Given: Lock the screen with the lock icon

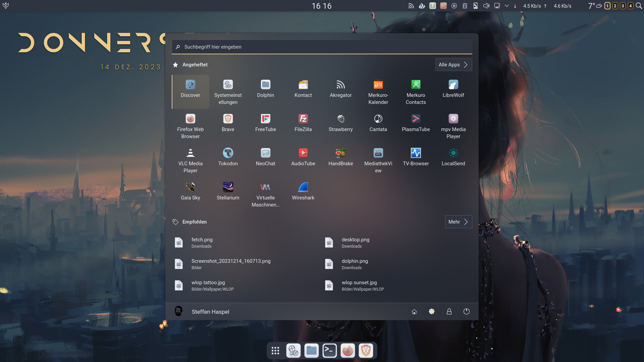Looking at the screenshot, I should 449,311.
